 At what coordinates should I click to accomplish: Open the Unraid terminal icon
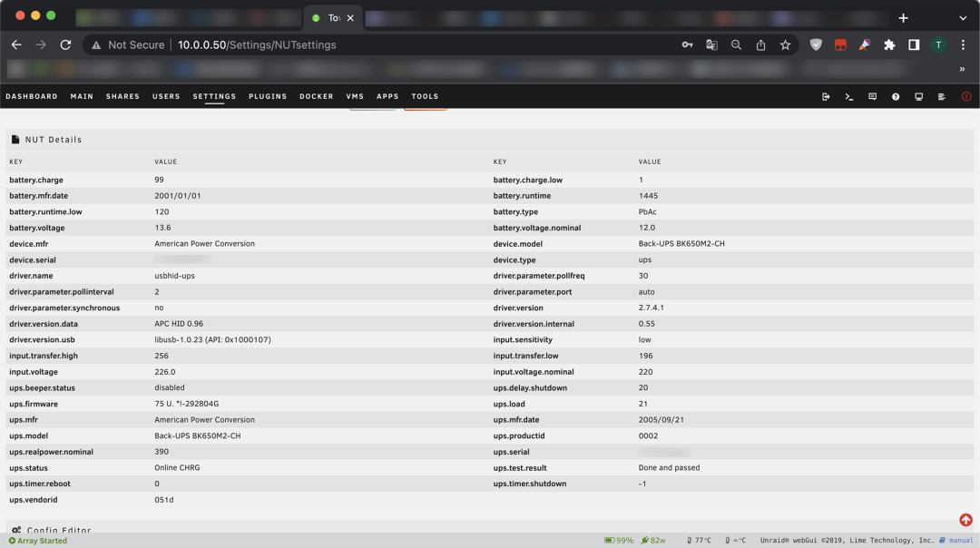point(848,97)
